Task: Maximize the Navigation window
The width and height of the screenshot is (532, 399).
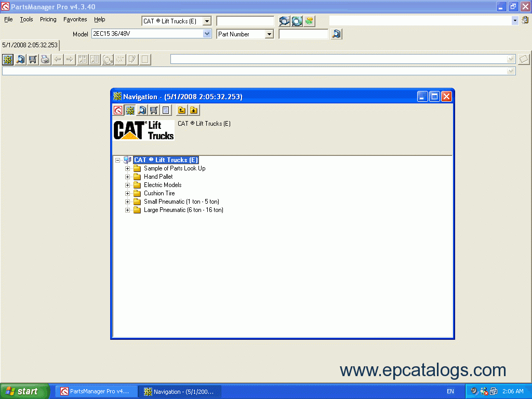Action: pos(434,97)
